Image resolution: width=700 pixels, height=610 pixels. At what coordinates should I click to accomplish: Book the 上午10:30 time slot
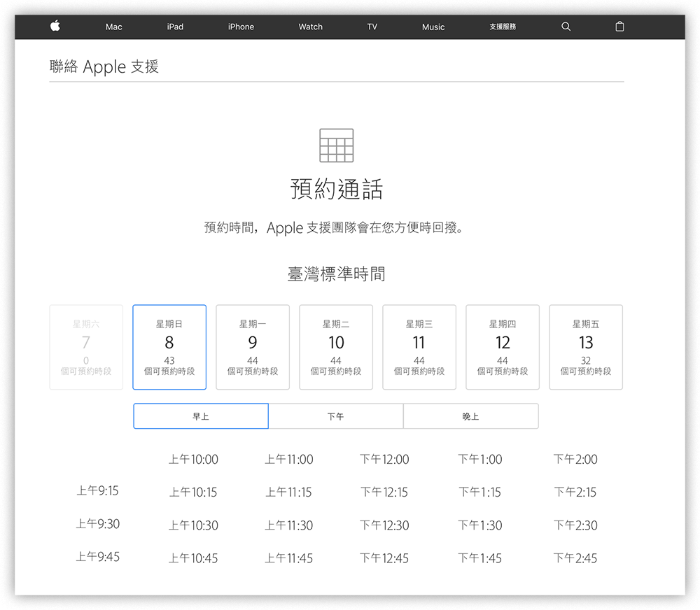click(x=193, y=525)
